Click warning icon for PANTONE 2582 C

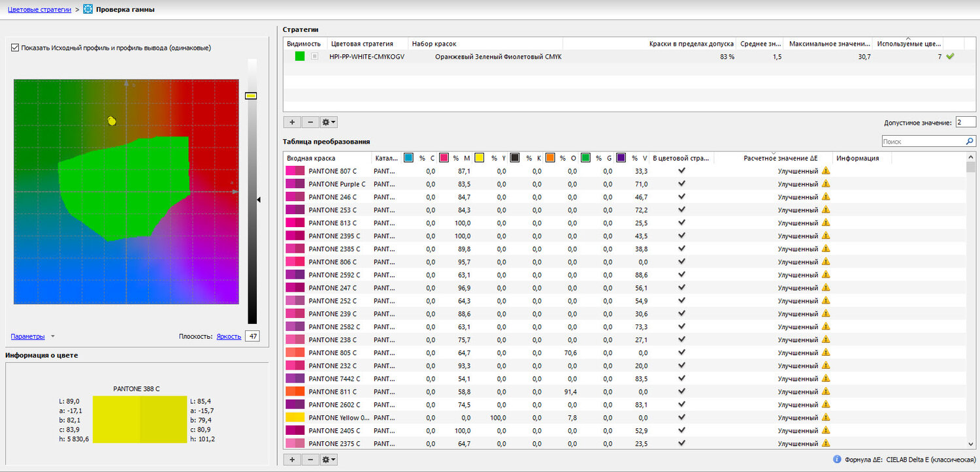[826, 326]
